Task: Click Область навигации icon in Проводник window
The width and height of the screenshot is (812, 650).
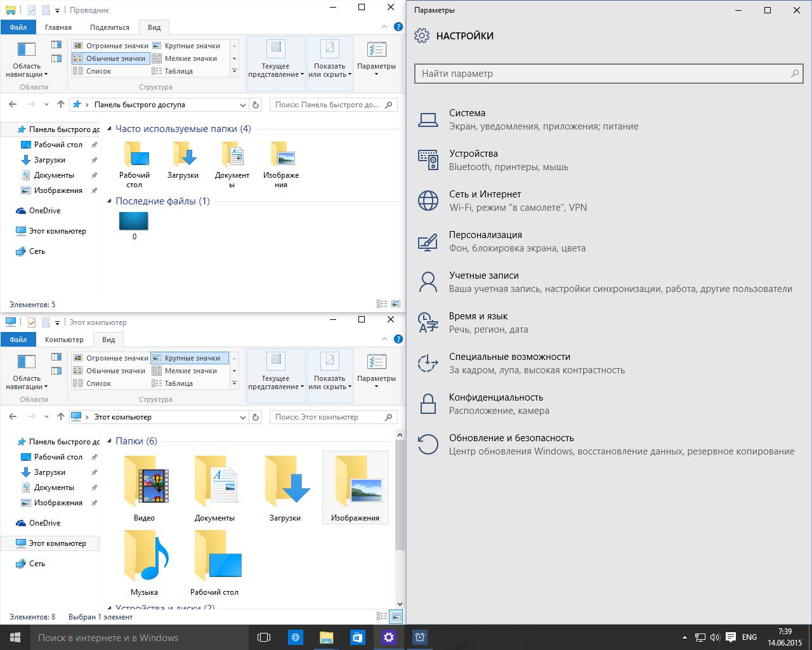Action: (27, 50)
